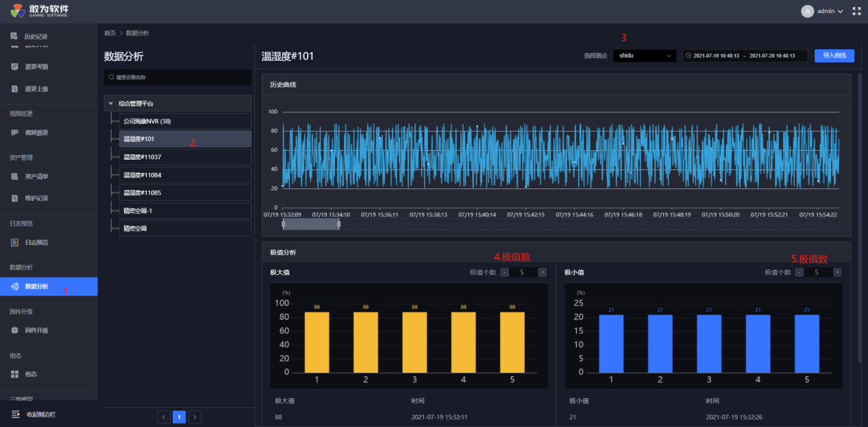Click the admin user avatar
This screenshot has width=868, height=427.
tap(807, 11)
